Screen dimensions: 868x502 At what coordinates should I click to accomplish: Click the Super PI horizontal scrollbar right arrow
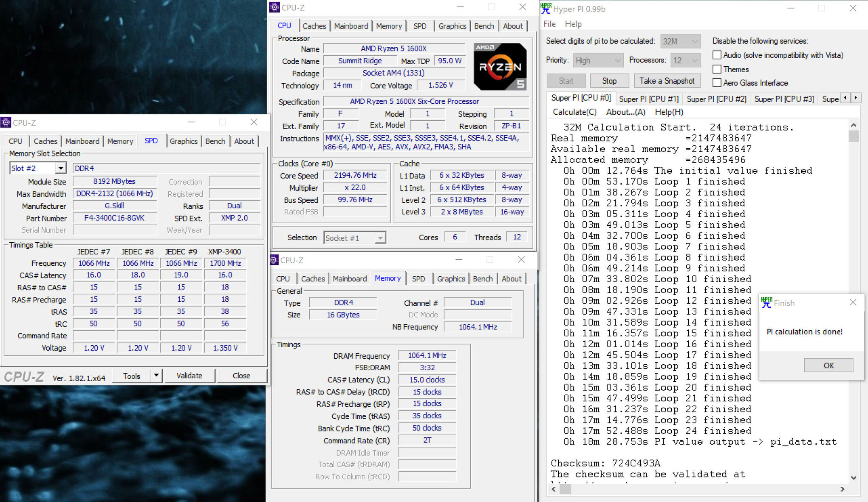[843, 489]
